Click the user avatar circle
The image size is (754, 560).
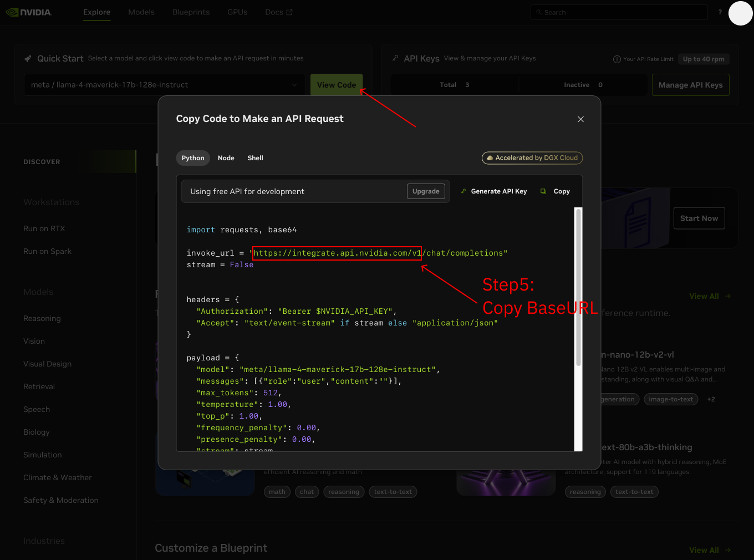pos(740,13)
